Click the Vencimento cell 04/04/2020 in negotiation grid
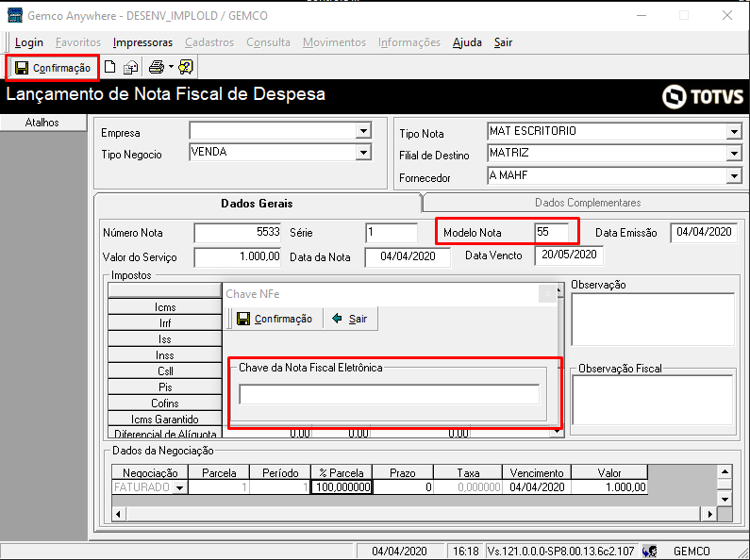Screen dimensions: 750x560 pos(537,487)
